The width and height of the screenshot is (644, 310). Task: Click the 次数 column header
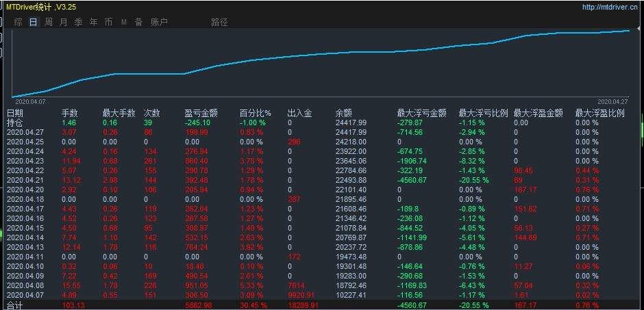tap(152, 113)
